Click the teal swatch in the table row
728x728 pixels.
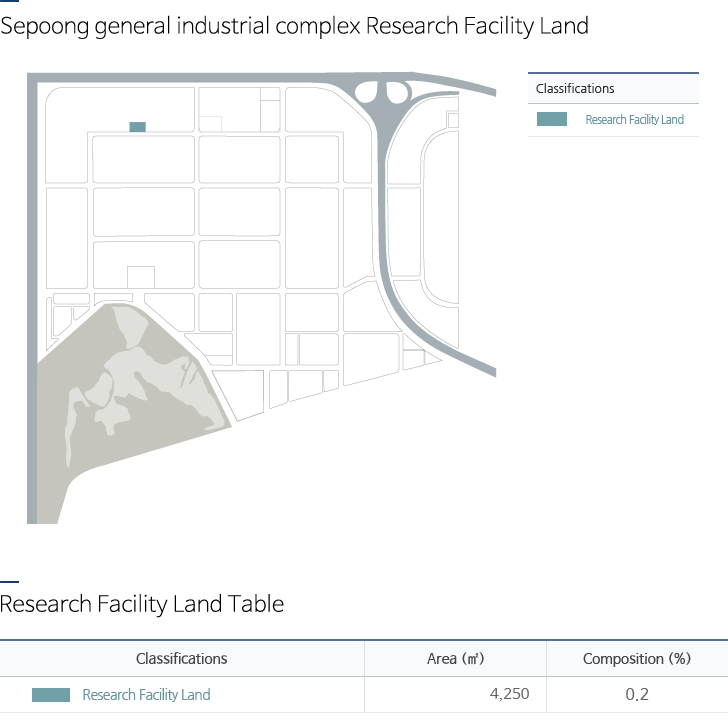click(x=51, y=695)
